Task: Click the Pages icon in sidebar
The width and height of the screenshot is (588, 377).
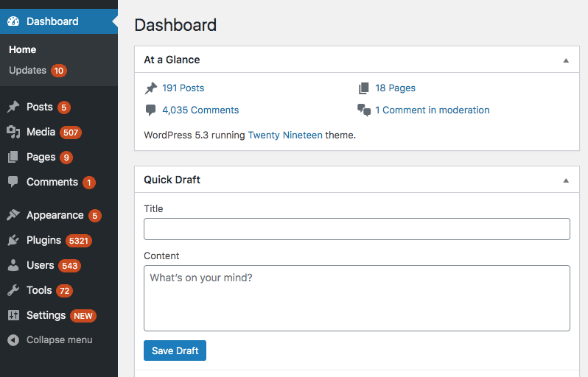Action: (13, 157)
